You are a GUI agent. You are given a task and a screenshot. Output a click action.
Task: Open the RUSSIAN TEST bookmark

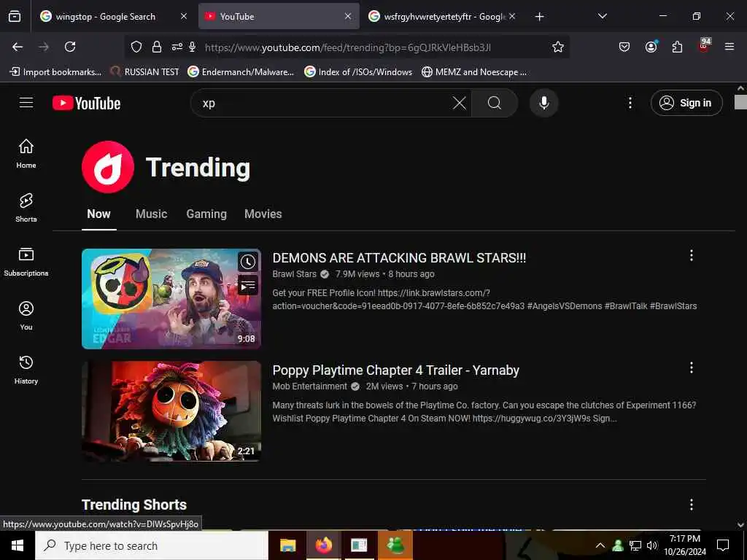tap(144, 72)
